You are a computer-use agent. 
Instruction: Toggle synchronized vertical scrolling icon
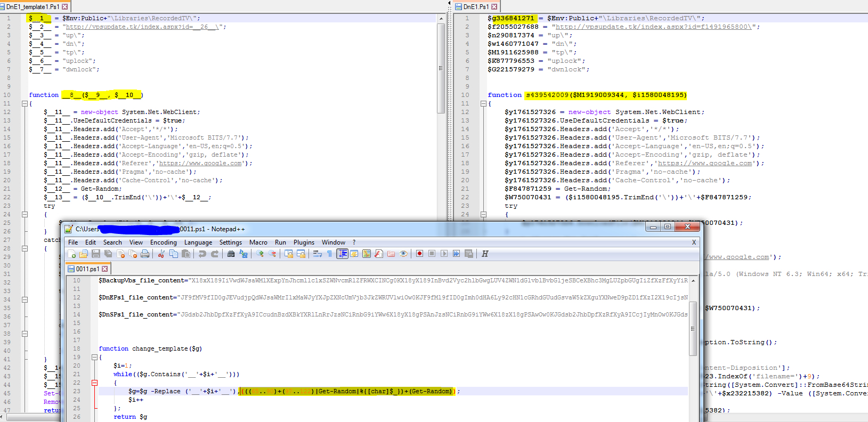tap(289, 254)
